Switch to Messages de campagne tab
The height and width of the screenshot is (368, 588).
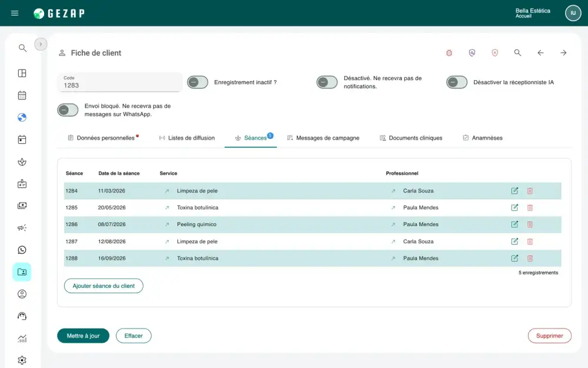coord(323,138)
